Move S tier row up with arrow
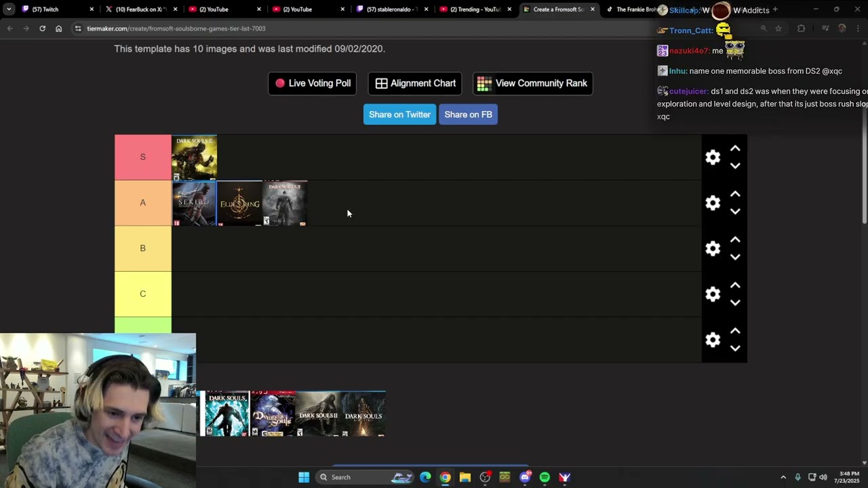The image size is (868, 488). tap(735, 148)
